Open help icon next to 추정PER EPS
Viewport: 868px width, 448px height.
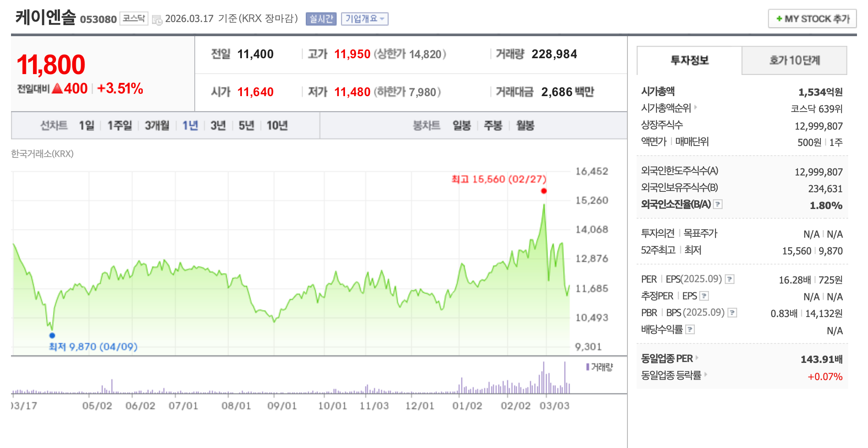click(704, 296)
